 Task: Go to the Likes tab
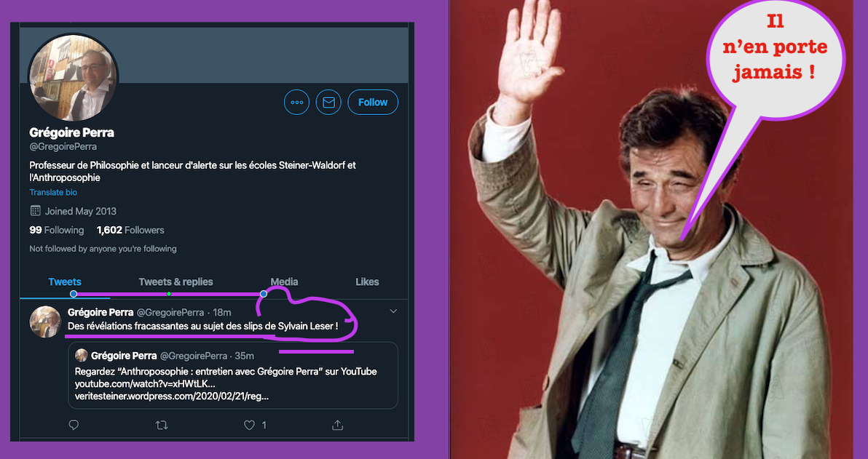click(x=367, y=282)
